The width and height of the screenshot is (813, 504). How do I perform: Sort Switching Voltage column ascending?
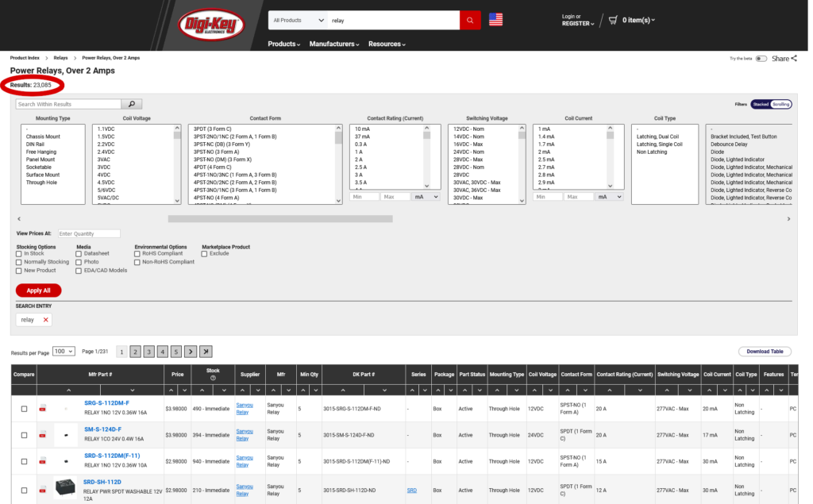tap(667, 390)
